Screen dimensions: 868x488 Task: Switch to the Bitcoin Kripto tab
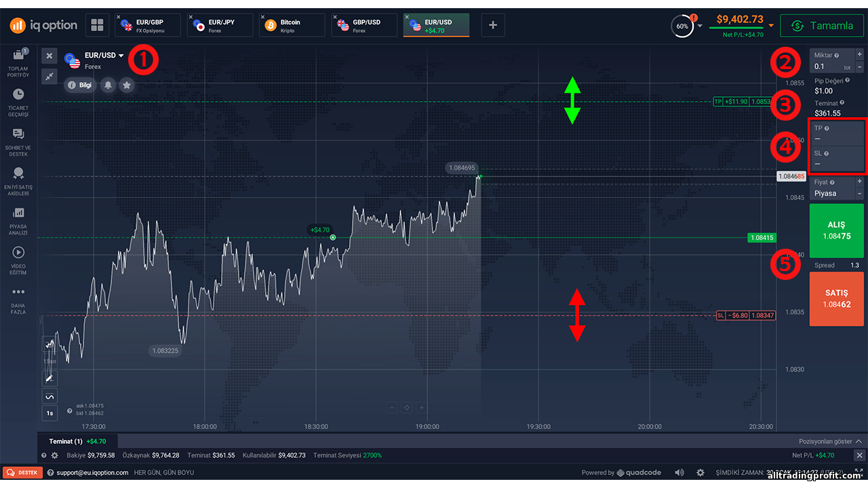[x=291, y=26]
